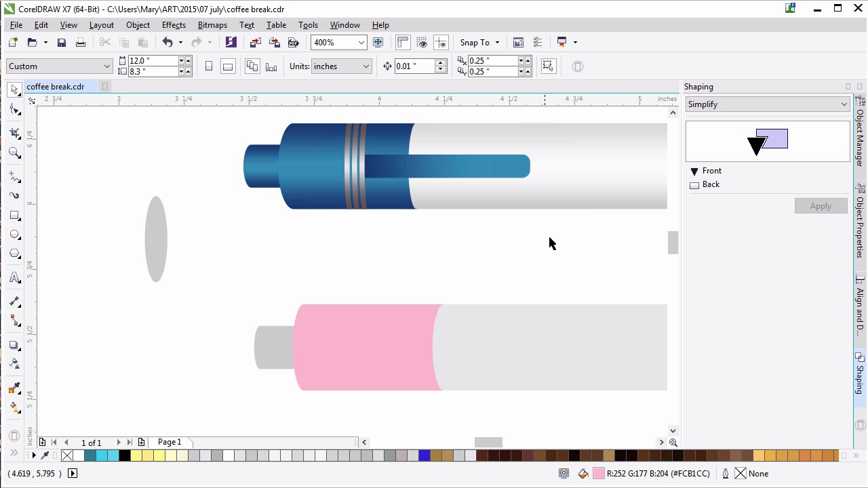Expand the Undo history dropdown arrow
The width and height of the screenshot is (868, 488).
(180, 42)
